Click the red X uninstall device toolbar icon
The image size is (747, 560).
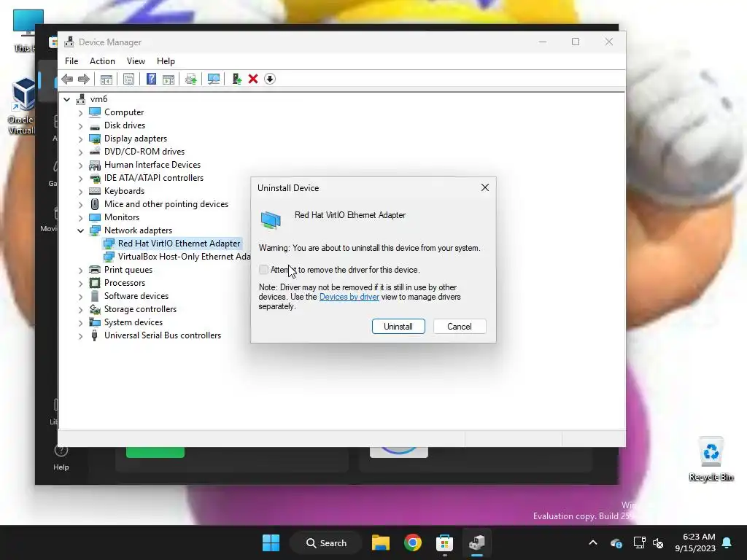click(x=253, y=79)
